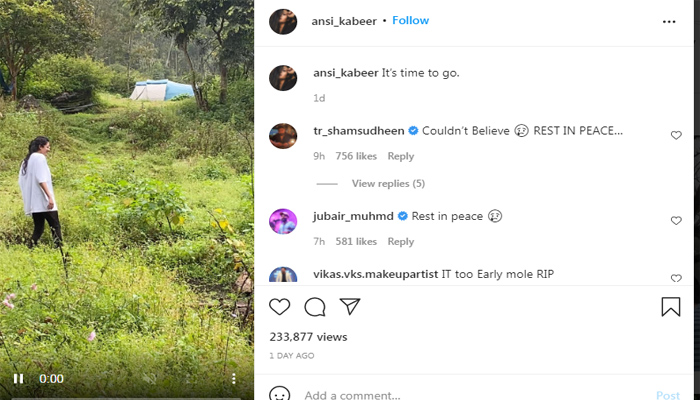Image resolution: width=700 pixels, height=400 pixels.
Task: Save the post with bookmark icon
Action: pyautogui.click(x=670, y=307)
